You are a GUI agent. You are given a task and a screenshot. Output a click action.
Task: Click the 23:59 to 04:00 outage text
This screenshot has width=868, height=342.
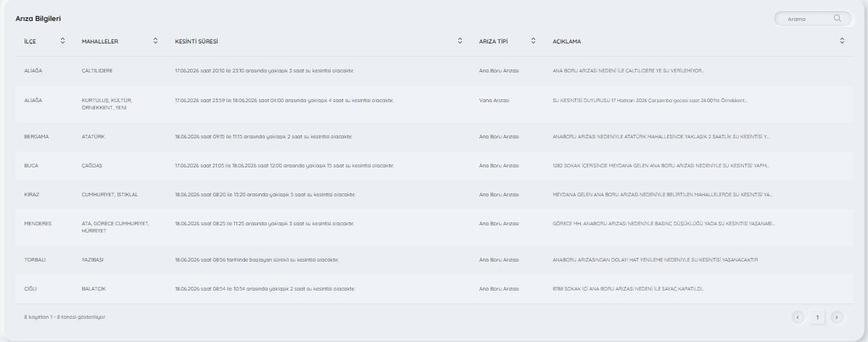[284, 101]
